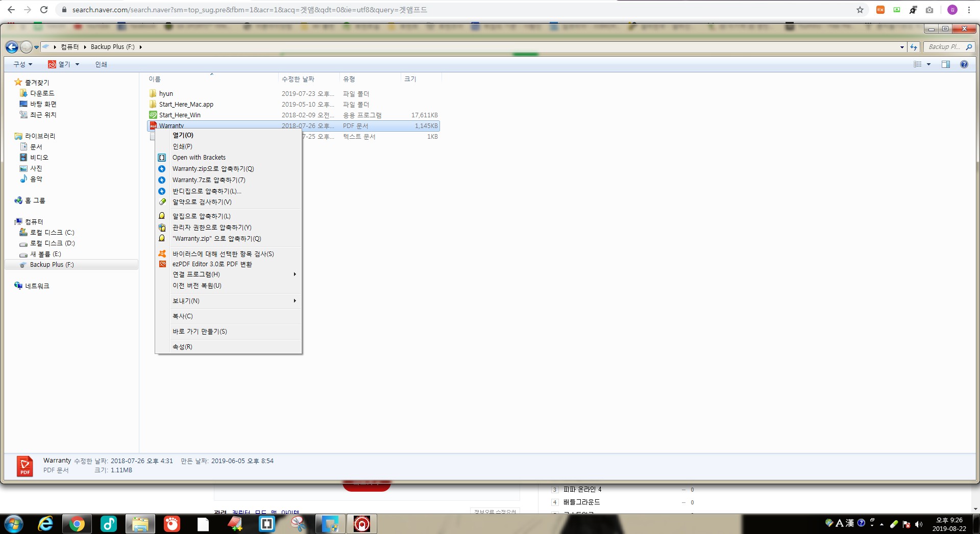
Task: Launch Internet Explorer from the taskbar
Action: 45,524
